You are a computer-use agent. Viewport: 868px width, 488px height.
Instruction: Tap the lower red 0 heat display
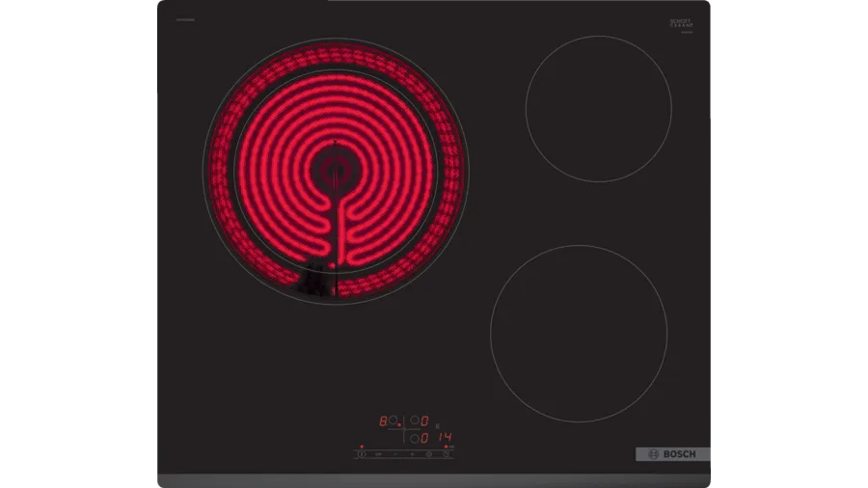point(424,438)
